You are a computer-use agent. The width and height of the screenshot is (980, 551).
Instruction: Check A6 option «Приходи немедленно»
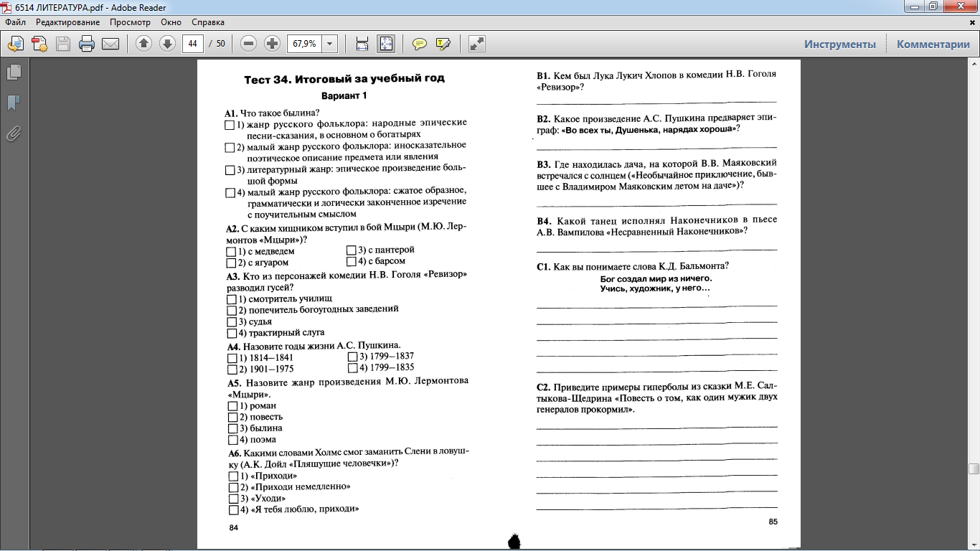[x=233, y=487]
